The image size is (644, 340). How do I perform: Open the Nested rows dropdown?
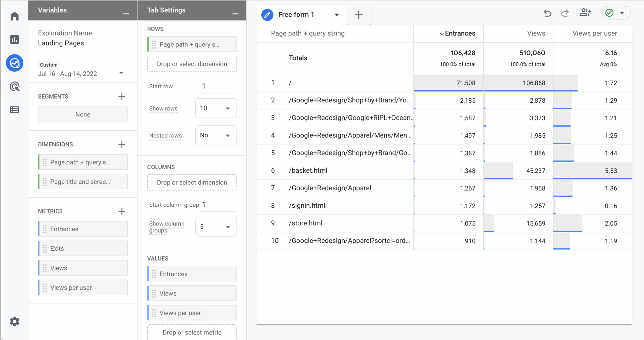point(216,135)
